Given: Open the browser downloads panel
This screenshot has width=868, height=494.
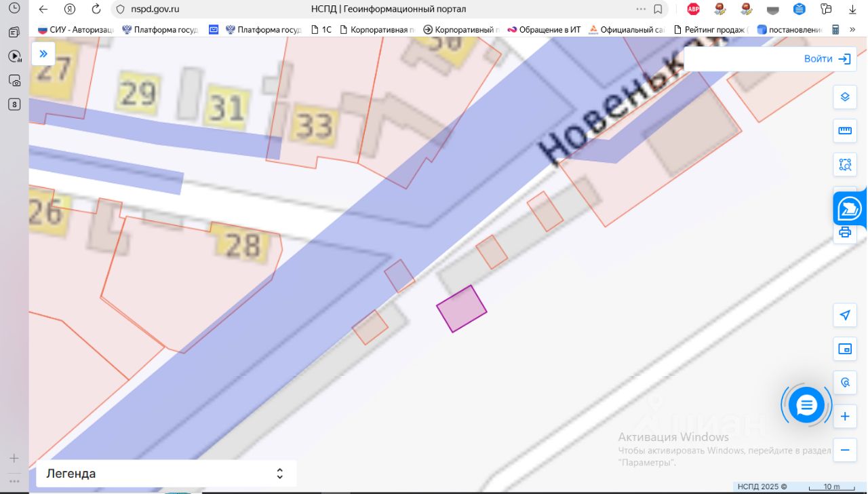Looking at the screenshot, I should click(853, 9).
